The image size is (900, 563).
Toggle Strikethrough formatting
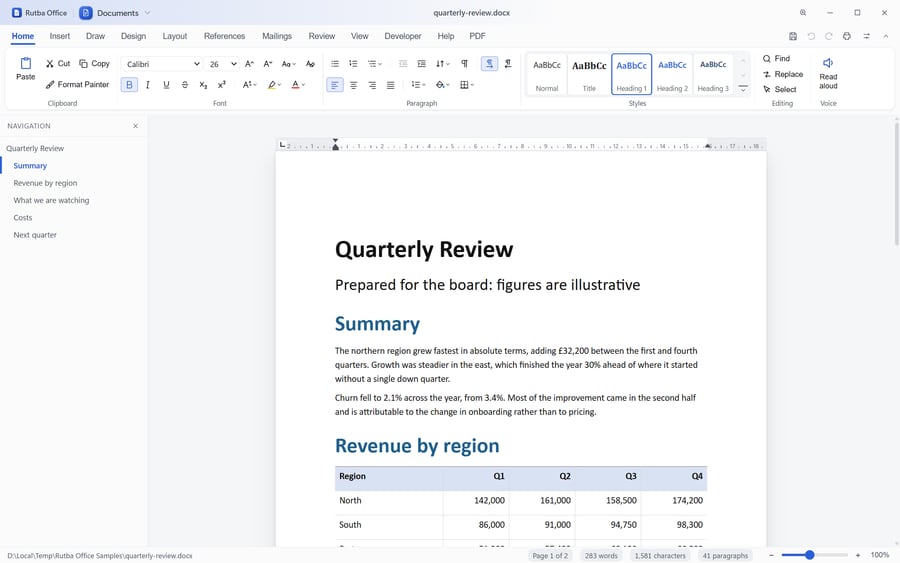184,85
